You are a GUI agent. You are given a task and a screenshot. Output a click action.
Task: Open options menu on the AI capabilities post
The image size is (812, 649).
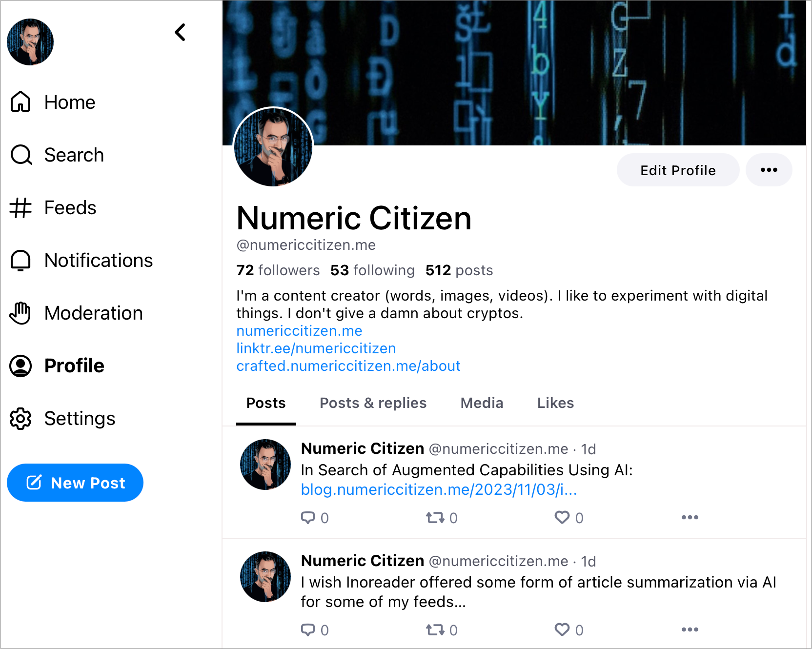point(690,517)
